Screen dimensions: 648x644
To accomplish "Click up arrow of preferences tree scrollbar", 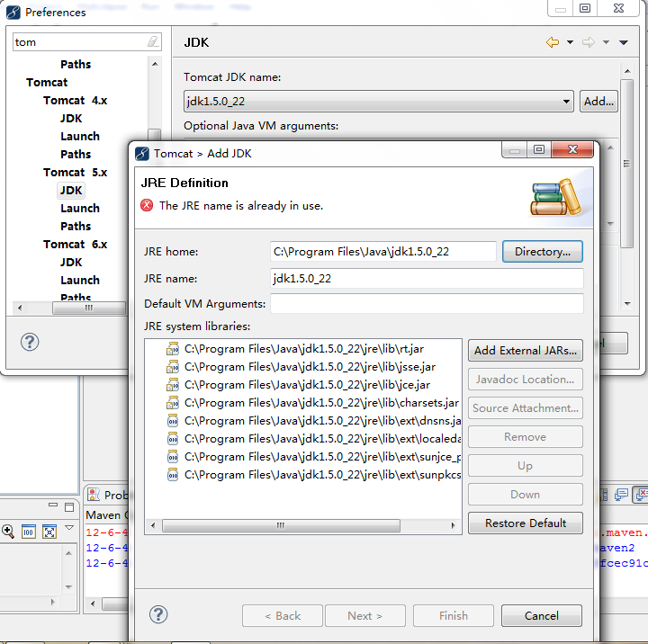I will [x=155, y=64].
